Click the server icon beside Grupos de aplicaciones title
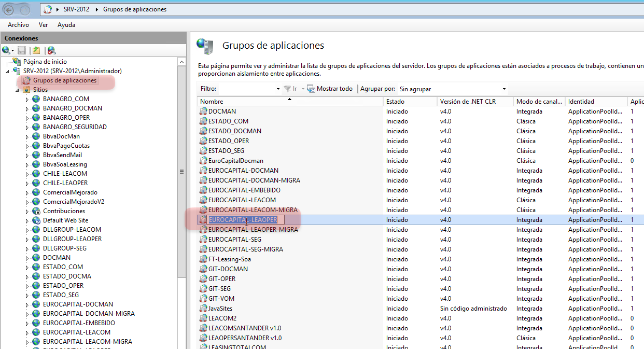The width and height of the screenshot is (644, 349). tap(204, 47)
